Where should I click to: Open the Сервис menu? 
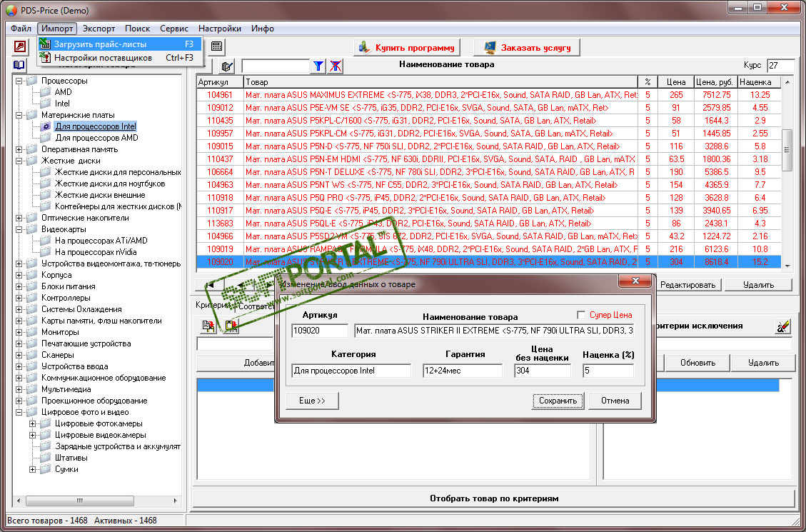tap(173, 29)
